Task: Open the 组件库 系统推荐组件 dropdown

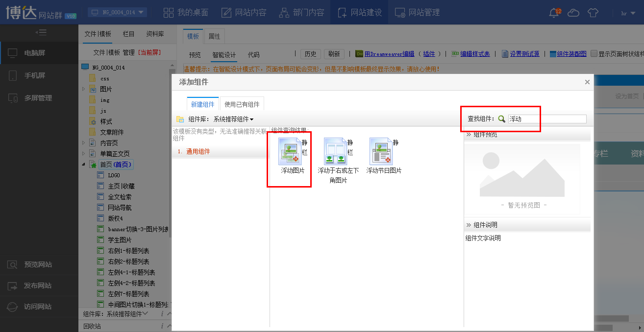Action: point(233,119)
